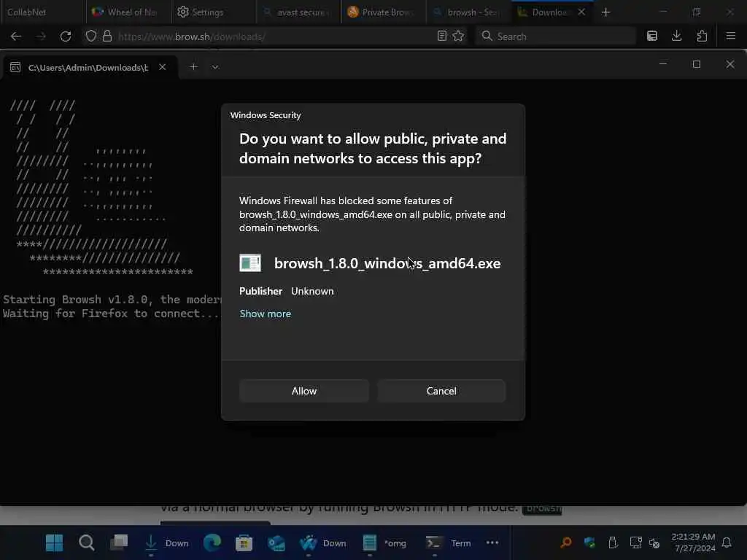
Task: Click USB safely remove tray icon
Action: pos(613,542)
